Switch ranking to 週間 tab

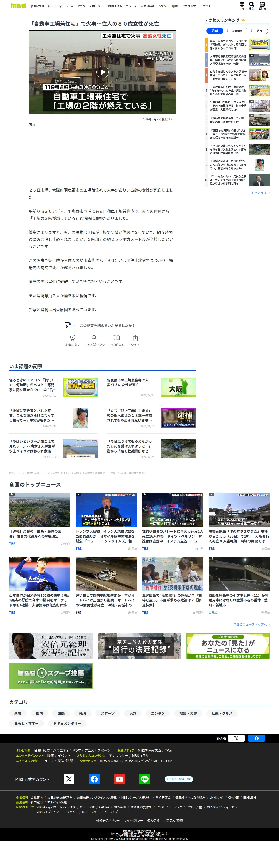(259, 31)
